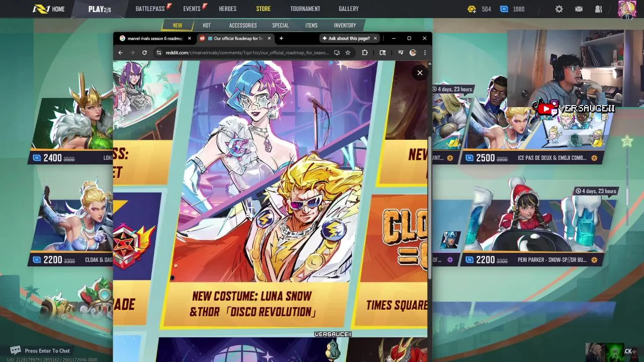The image size is (644, 362).
Task: Click the install app icon in address bar
Action: coord(337,52)
